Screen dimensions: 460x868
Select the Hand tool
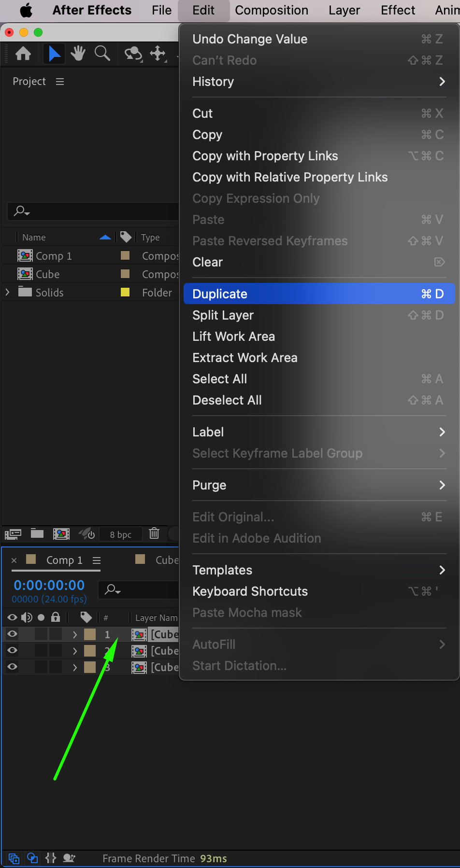pyautogui.click(x=78, y=54)
